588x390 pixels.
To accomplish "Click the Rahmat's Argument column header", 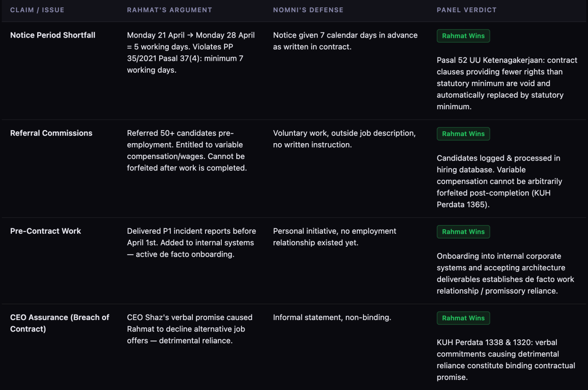I will (170, 10).
